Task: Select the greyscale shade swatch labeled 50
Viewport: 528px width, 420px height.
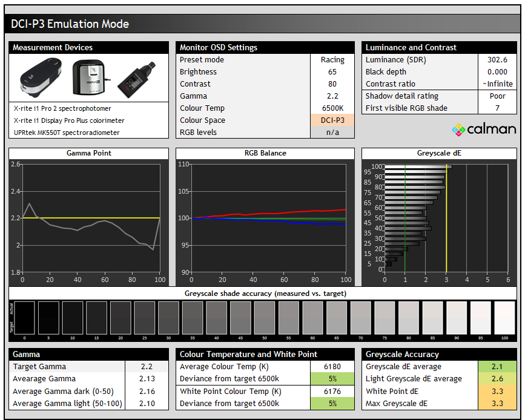Action: (265, 318)
